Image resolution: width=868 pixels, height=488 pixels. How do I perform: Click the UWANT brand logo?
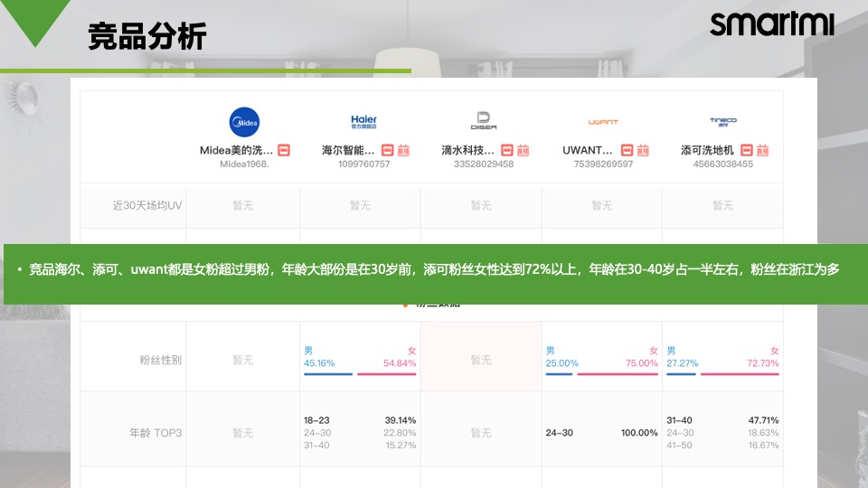tap(603, 122)
